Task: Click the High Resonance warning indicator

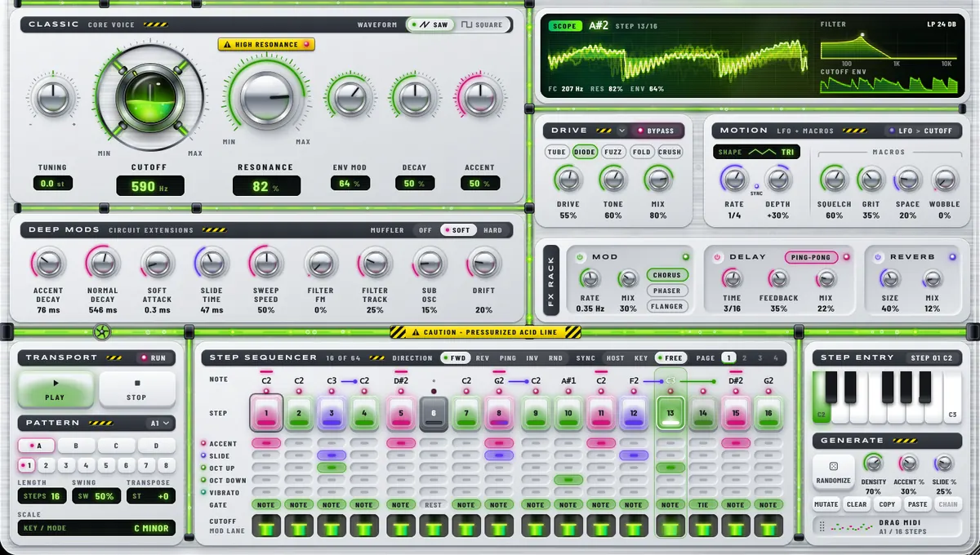Action: 266,44
